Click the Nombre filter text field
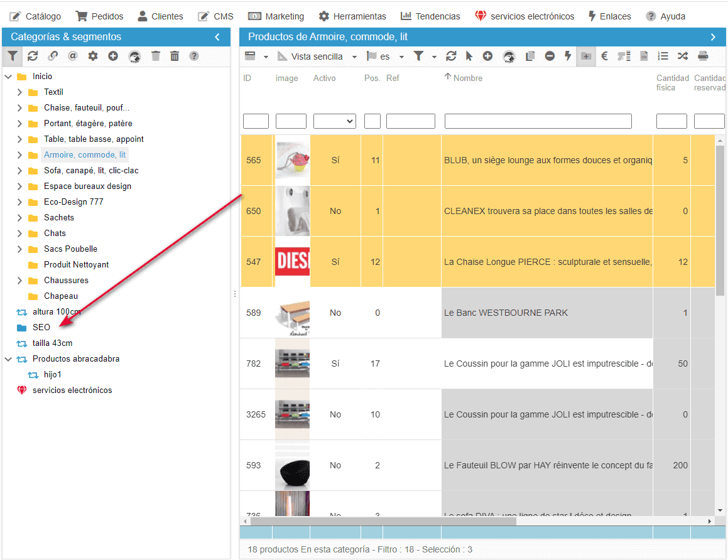Viewport: 728px width, 560px height. pyautogui.click(x=538, y=121)
